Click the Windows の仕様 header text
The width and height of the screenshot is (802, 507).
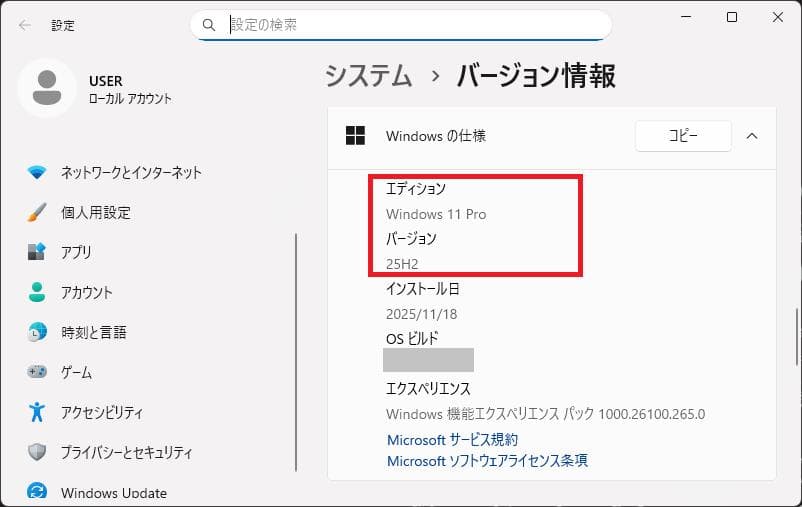tap(436, 136)
